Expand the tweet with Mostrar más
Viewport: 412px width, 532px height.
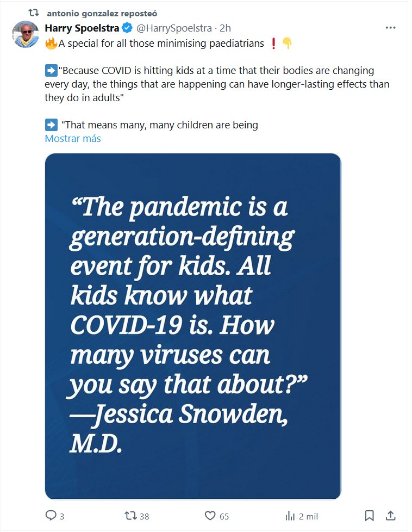(x=73, y=139)
